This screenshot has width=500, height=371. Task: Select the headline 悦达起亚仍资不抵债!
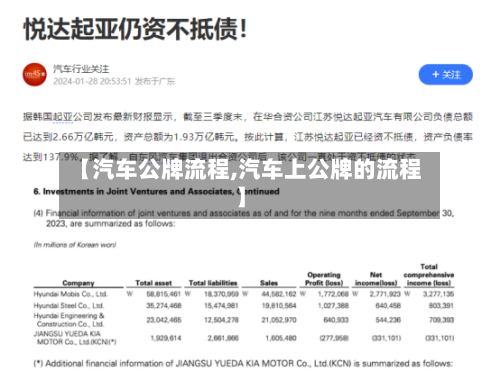[135, 29]
